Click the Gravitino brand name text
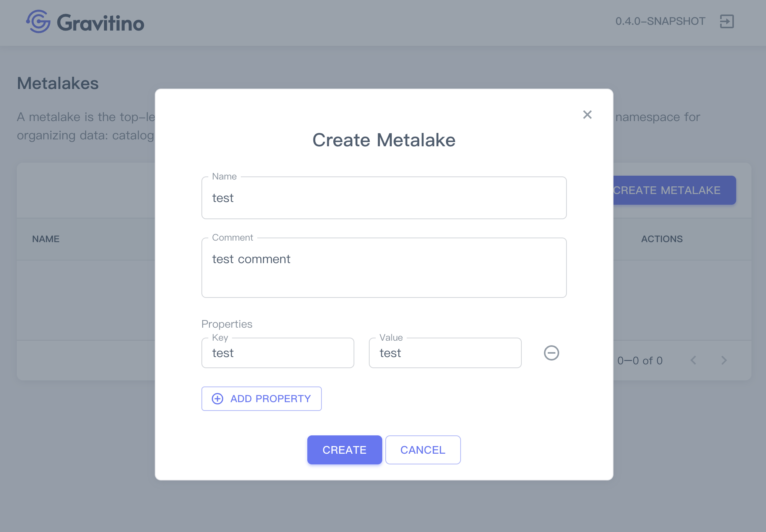Viewport: 766px width, 532px height. [x=101, y=23]
